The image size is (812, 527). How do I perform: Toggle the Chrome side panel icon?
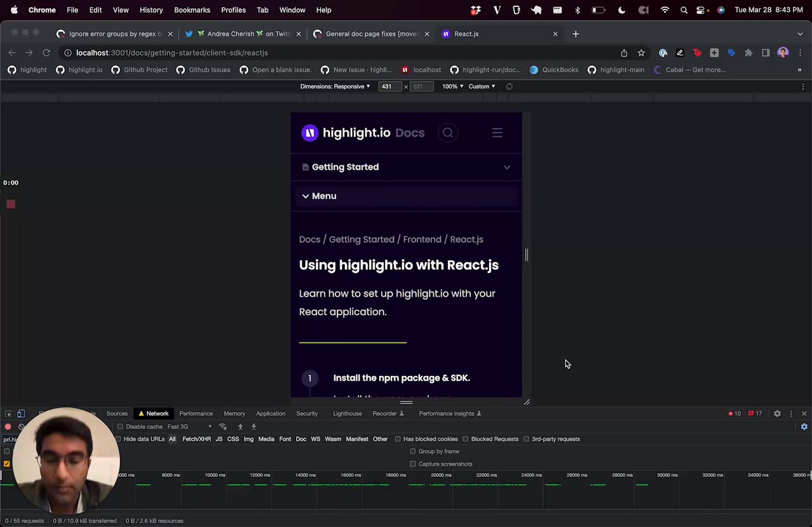tap(766, 53)
